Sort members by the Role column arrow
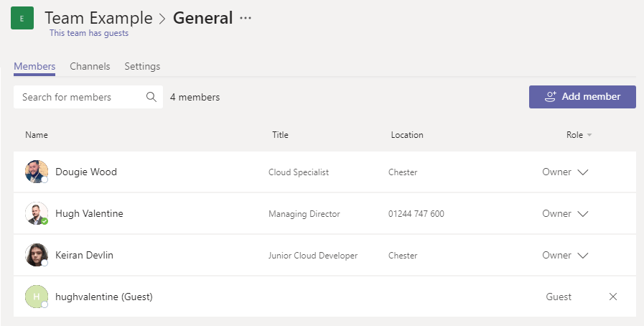The image size is (644, 326). point(589,135)
